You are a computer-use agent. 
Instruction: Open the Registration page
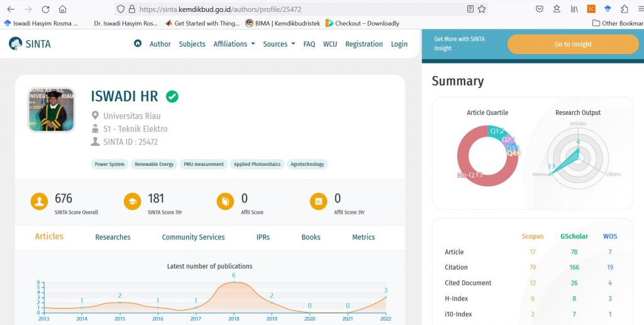coord(364,44)
